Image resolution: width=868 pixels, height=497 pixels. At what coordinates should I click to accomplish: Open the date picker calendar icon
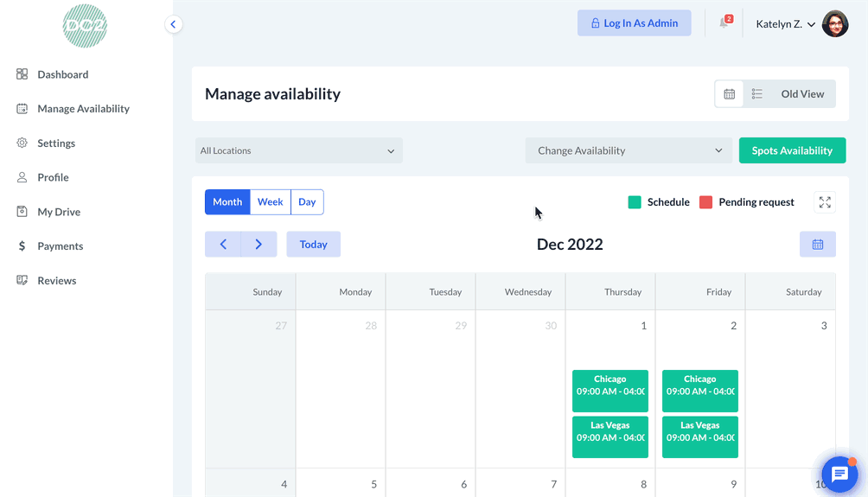click(x=817, y=245)
